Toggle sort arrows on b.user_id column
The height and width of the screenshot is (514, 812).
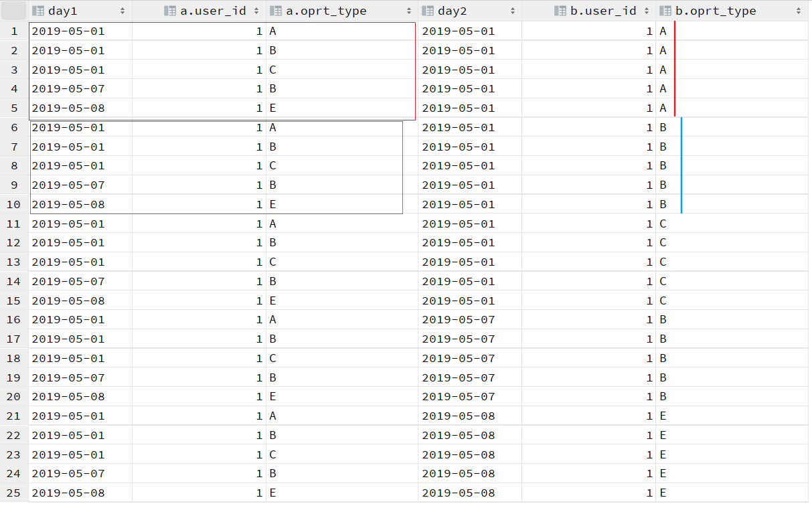pyautogui.click(x=647, y=11)
